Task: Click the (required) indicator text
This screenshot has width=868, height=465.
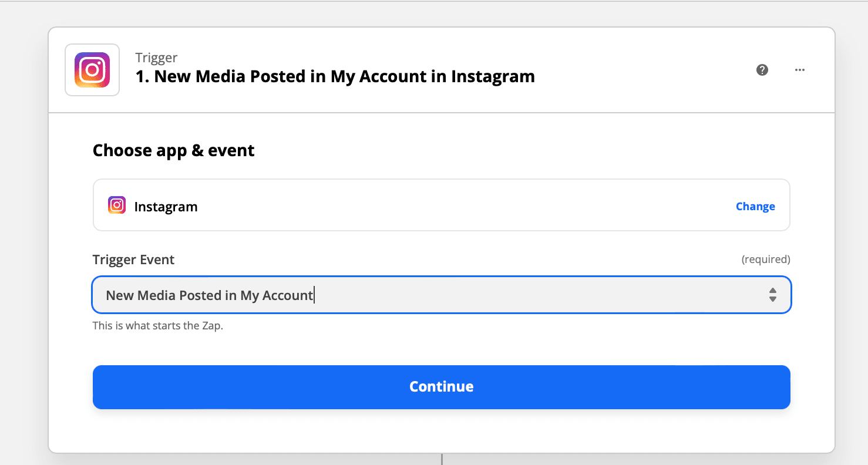Action: click(x=766, y=259)
